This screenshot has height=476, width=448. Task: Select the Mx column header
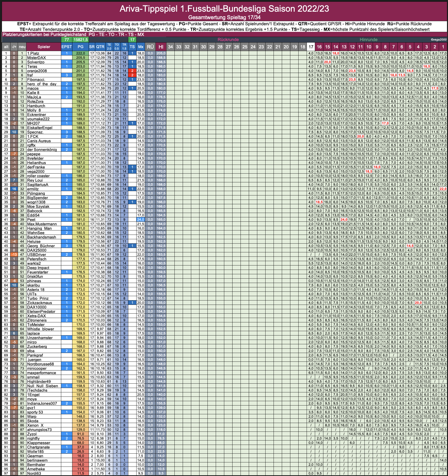[141, 47]
